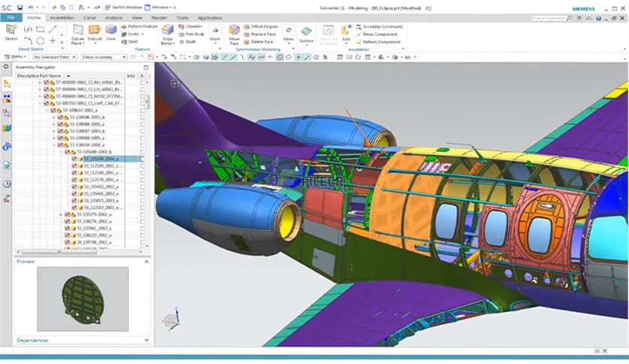Open the File menu

tap(11, 17)
